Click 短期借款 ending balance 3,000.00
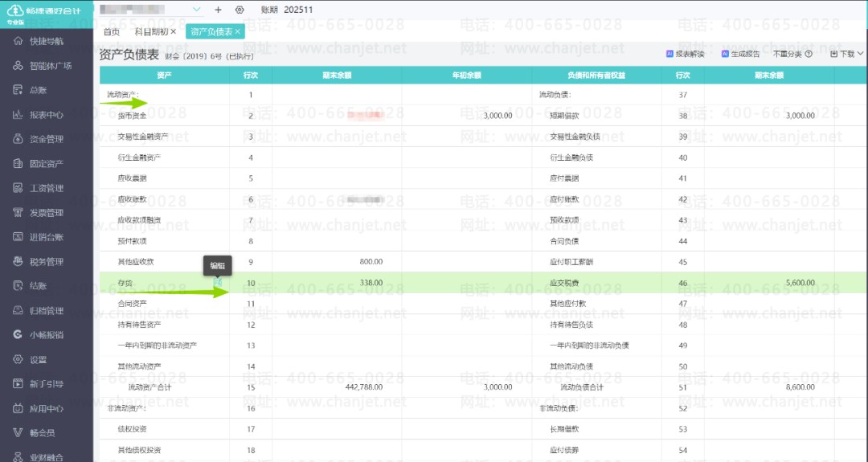 pos(800,116)
